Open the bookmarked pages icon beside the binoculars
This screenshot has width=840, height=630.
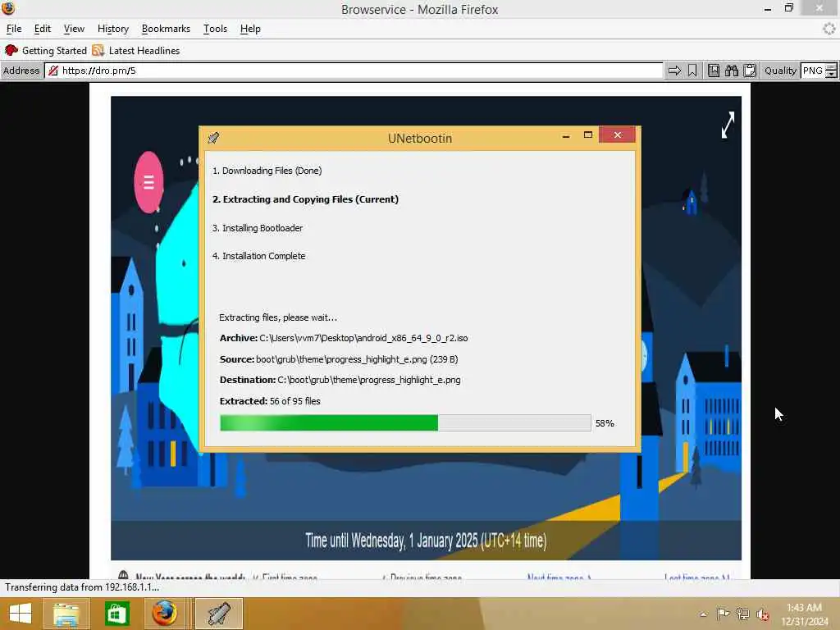coord(714,71)
